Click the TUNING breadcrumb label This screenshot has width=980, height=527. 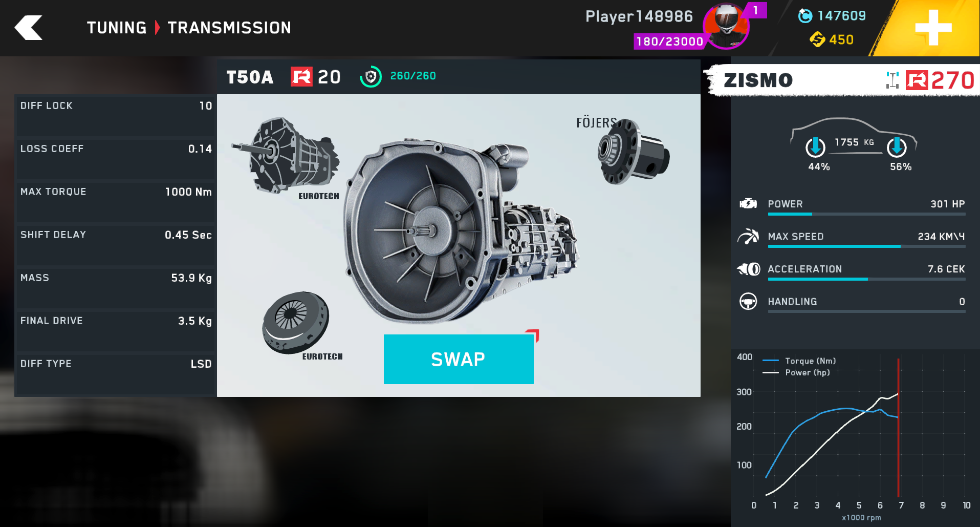coord(117,28)
